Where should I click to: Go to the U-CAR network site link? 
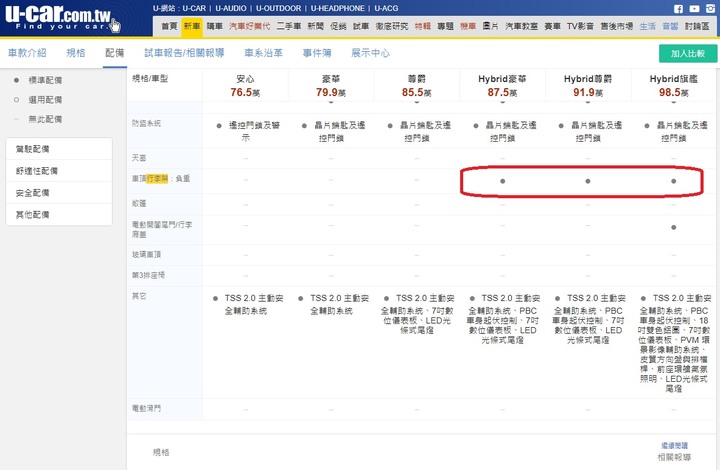194,8
